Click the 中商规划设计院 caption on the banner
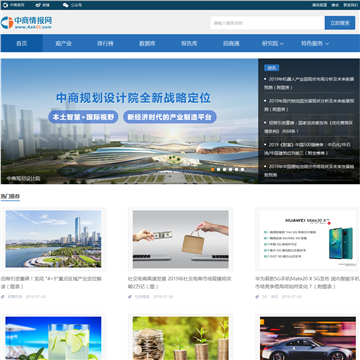360x360 pixels. 23,178
